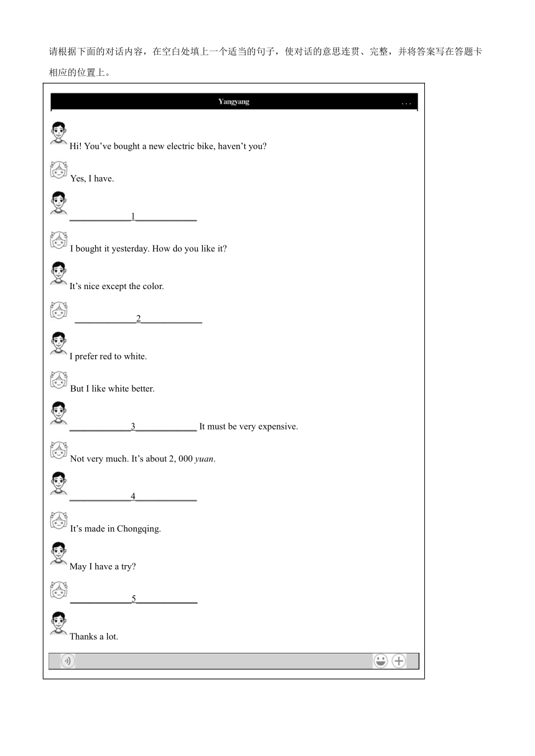The height and width of the screenshot is (756, 535).
Task: Click the message "I prefer red to white."
Action: (108, 356)
